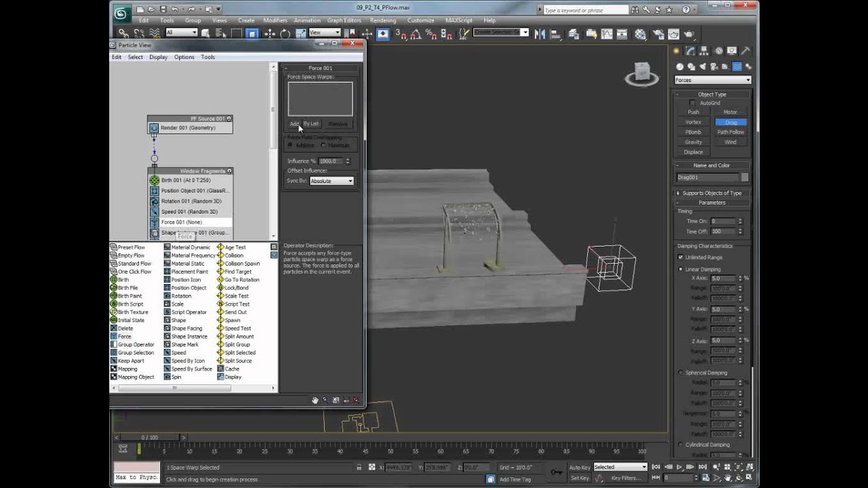868x488 pixels.
Task: Click the Play Animation button
Action: click(679, 468)
